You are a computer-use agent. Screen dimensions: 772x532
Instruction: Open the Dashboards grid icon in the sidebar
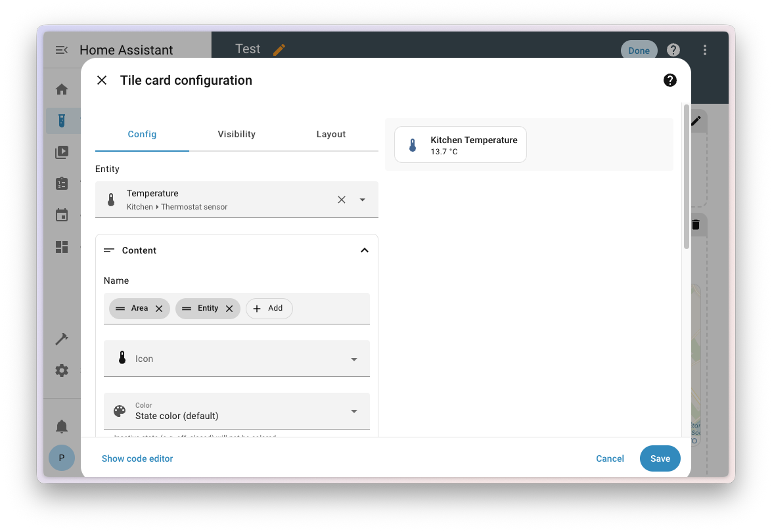point(61,247)
